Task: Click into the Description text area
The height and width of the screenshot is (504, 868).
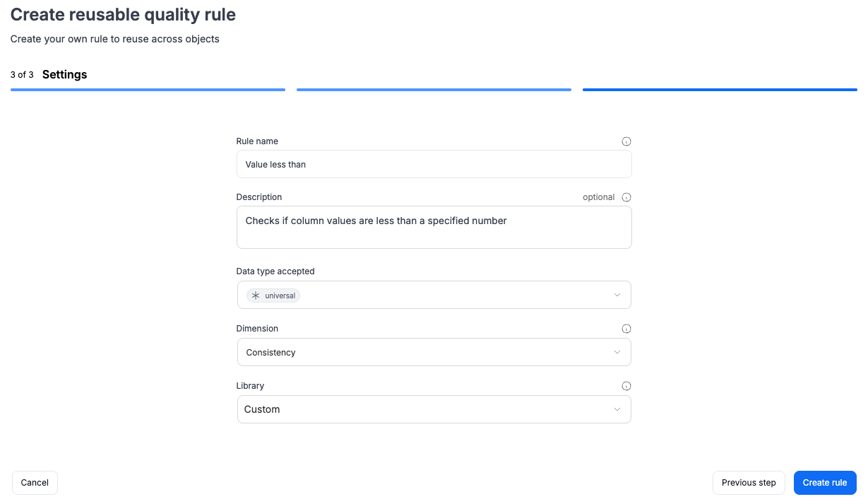Action: 434,228
